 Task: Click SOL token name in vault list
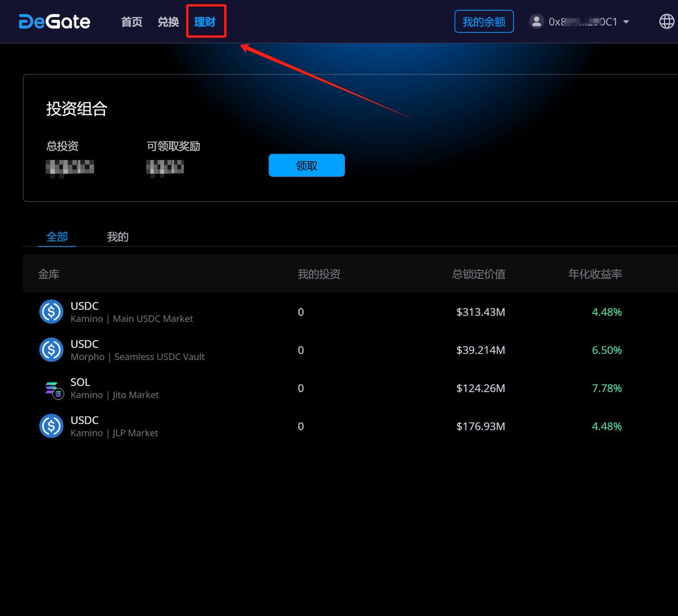pyautogui.click(x=80, y=382)
